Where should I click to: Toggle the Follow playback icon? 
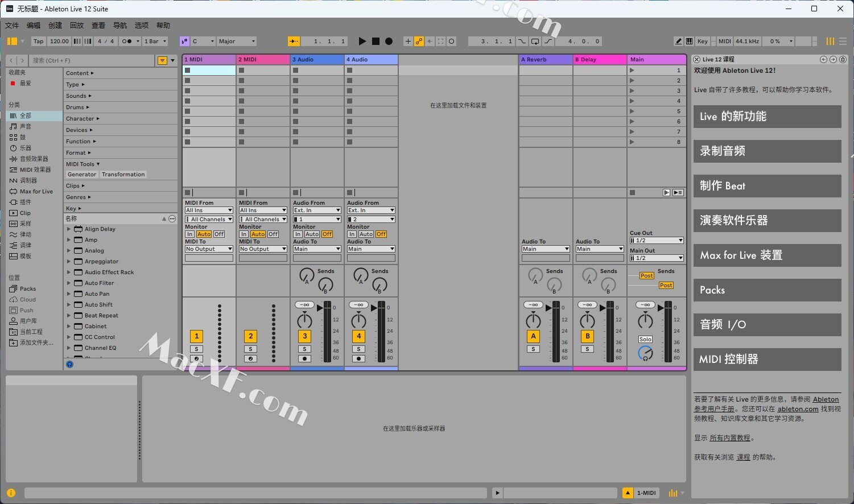pos(294,41)
